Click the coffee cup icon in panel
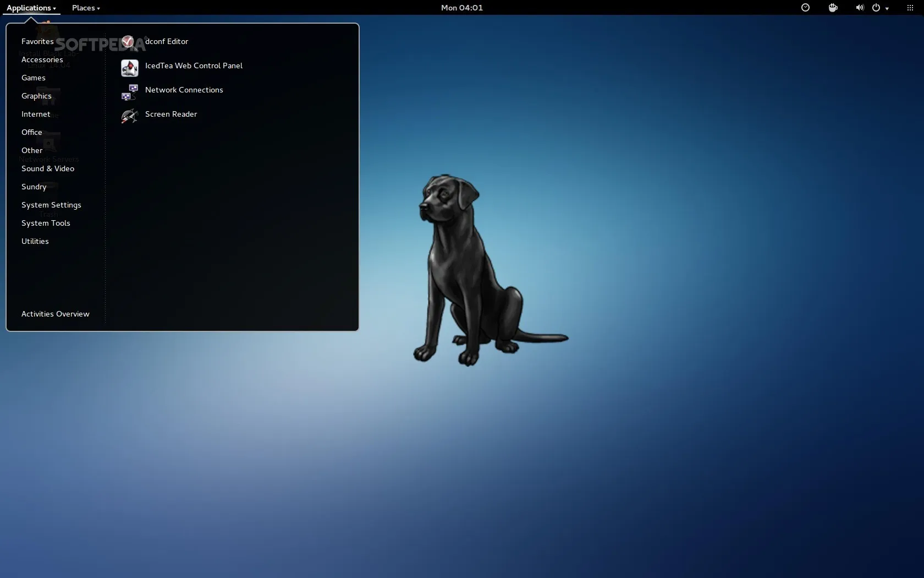 point(833,8)
